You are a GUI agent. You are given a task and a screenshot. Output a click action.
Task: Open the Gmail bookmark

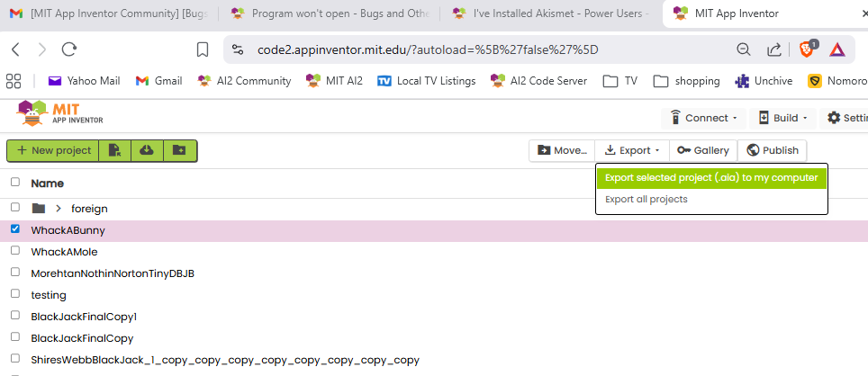coord(158,81)
